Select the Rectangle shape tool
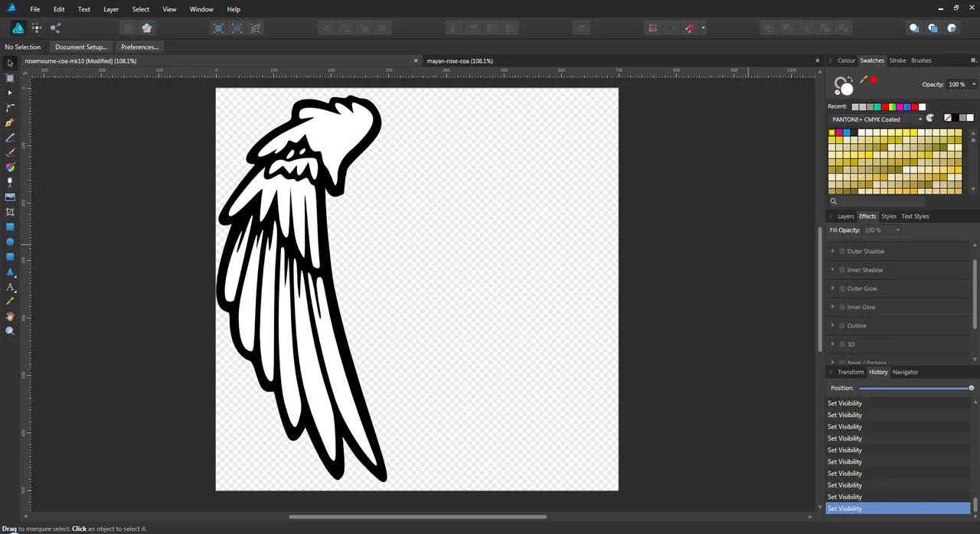The image size is (980, 534). [10, 227]
